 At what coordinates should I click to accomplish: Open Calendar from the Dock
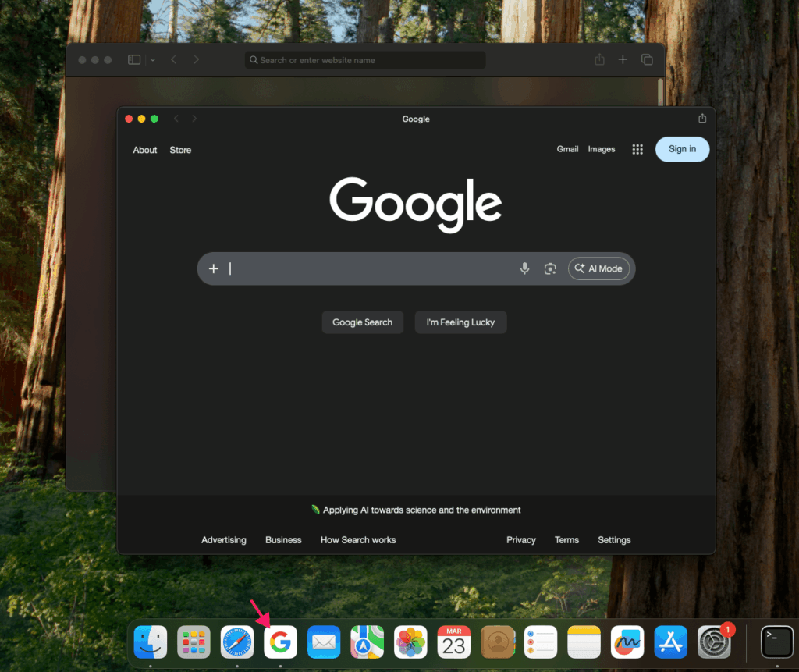[453, 642]
